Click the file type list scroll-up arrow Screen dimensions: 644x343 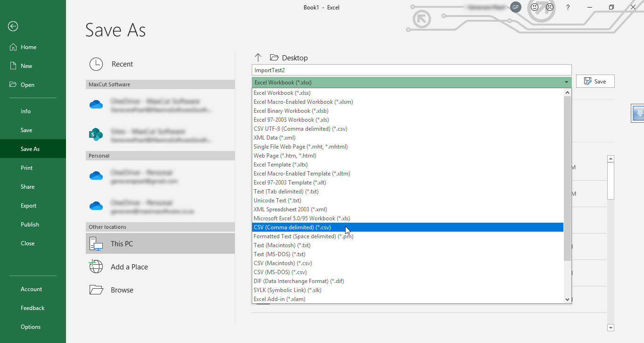pos(568,92)
